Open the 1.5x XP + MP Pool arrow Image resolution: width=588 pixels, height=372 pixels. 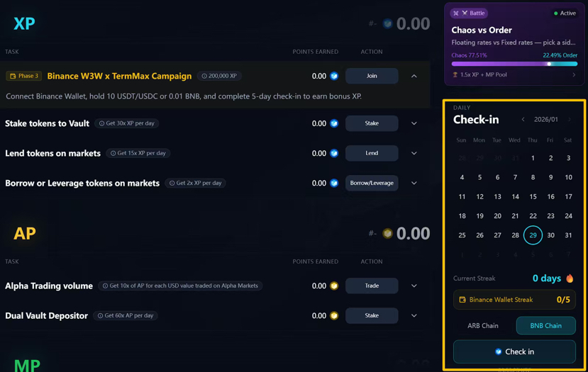[x=574, y=74]
